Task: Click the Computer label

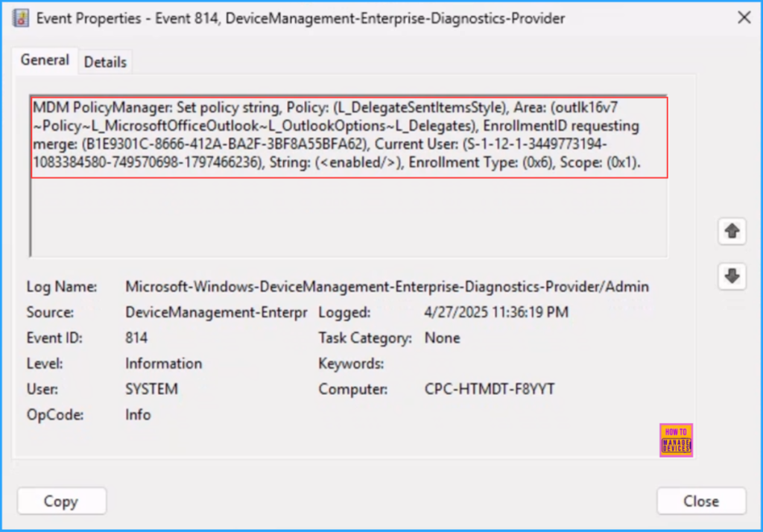Action: coord(352,389)
